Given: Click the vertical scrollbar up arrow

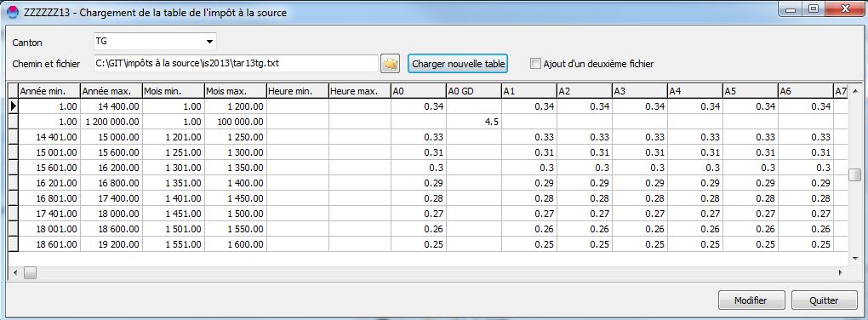Looking at the screenshot, I should pos(854,91).
